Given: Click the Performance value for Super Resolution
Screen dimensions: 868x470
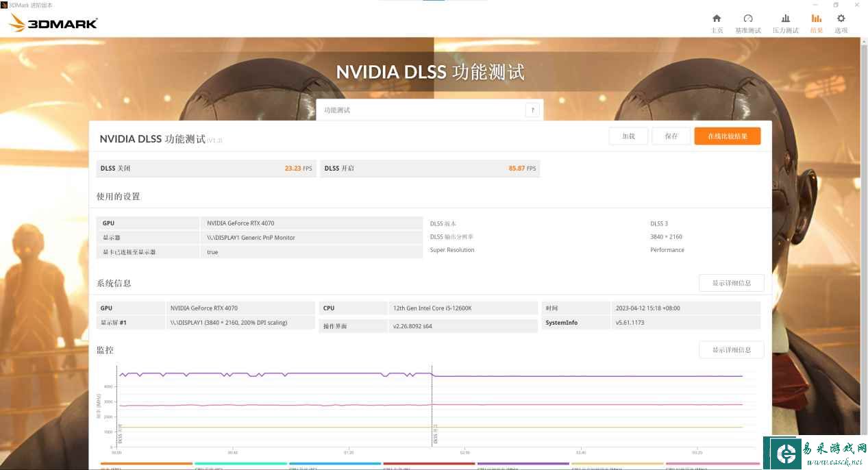Looking at the screenshot, I should pyautogui.click(x=667, y=250).
